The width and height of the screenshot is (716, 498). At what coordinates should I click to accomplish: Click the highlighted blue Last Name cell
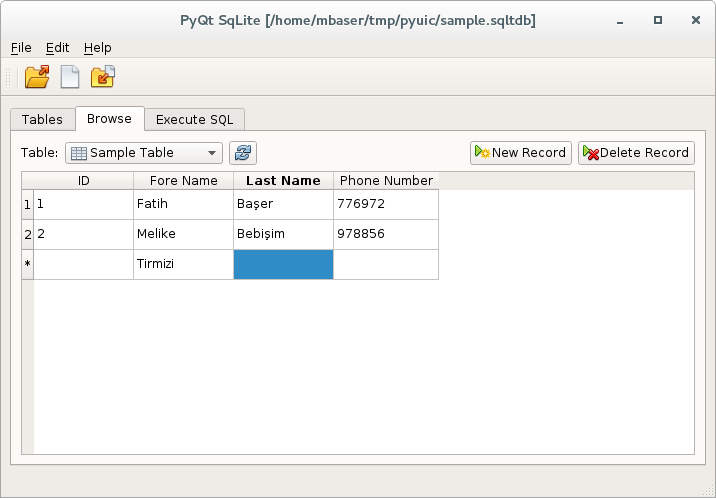[283, 264]
